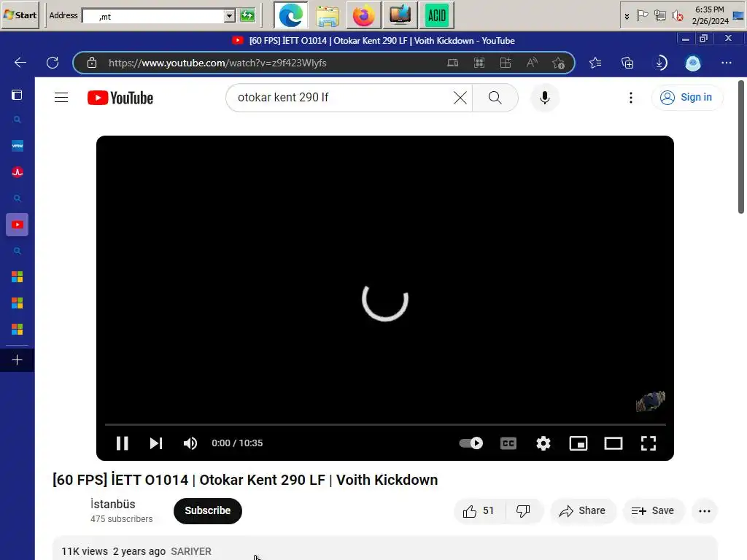Open the vertical tabs panel icon
This screenshot has width=747, height=560.
[x=17, y=96]
